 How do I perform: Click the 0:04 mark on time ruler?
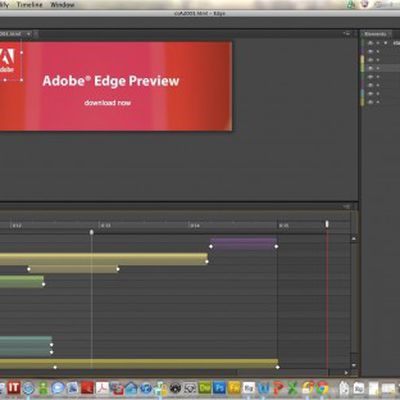tap(195, 226)
